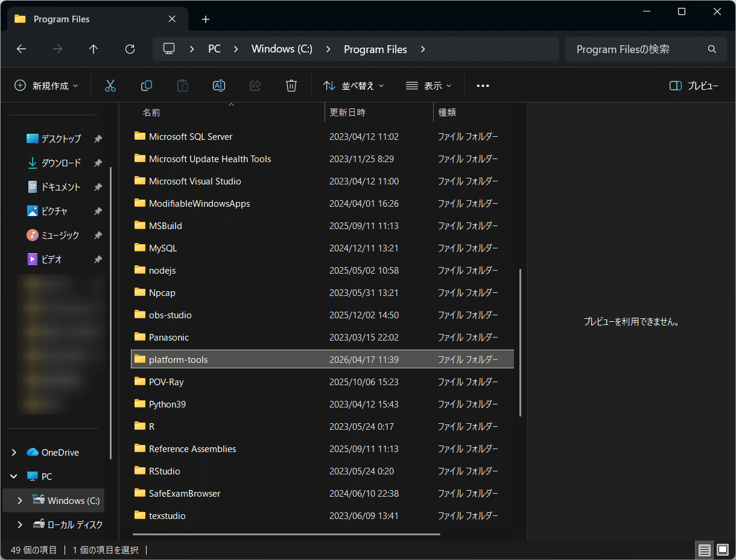Click the Delete trash can icon
The height and width of the screenshot is (560, 736).
pos(291,86)
